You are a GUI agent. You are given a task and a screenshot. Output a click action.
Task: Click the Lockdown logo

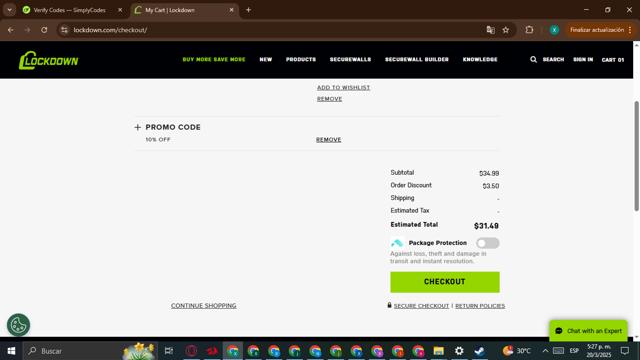click(x=48, y=60)
